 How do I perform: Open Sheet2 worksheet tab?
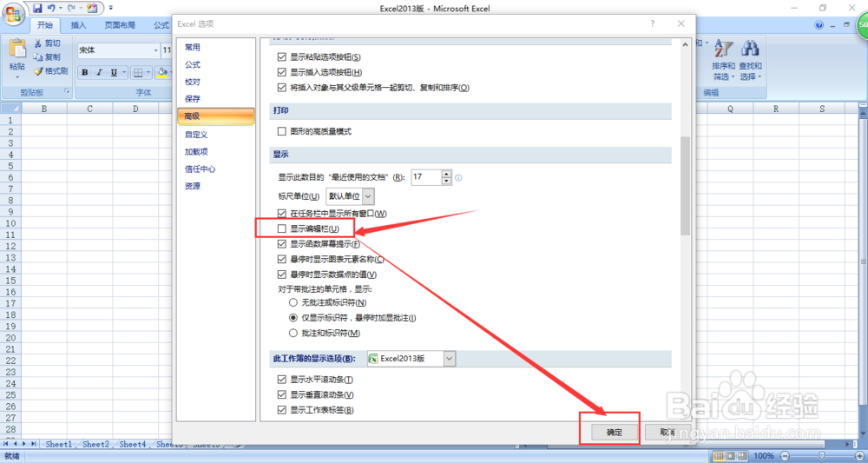[x=95, y=444]
